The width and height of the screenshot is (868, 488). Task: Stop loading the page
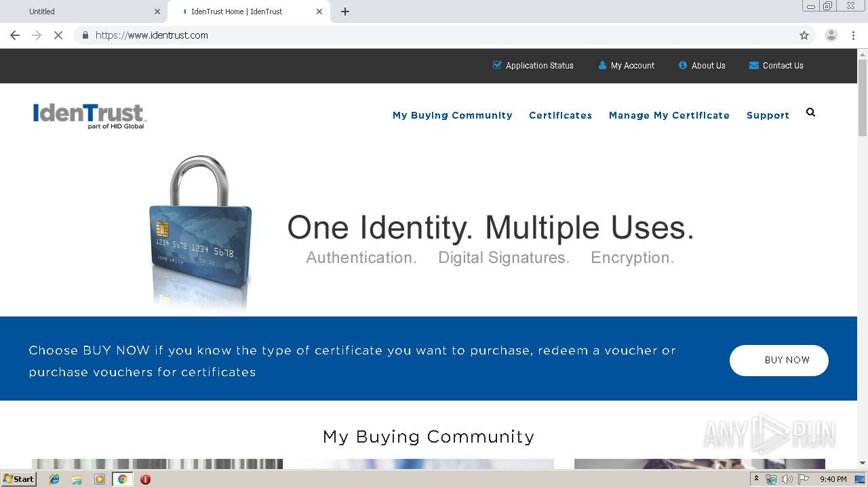coord(58,35)
